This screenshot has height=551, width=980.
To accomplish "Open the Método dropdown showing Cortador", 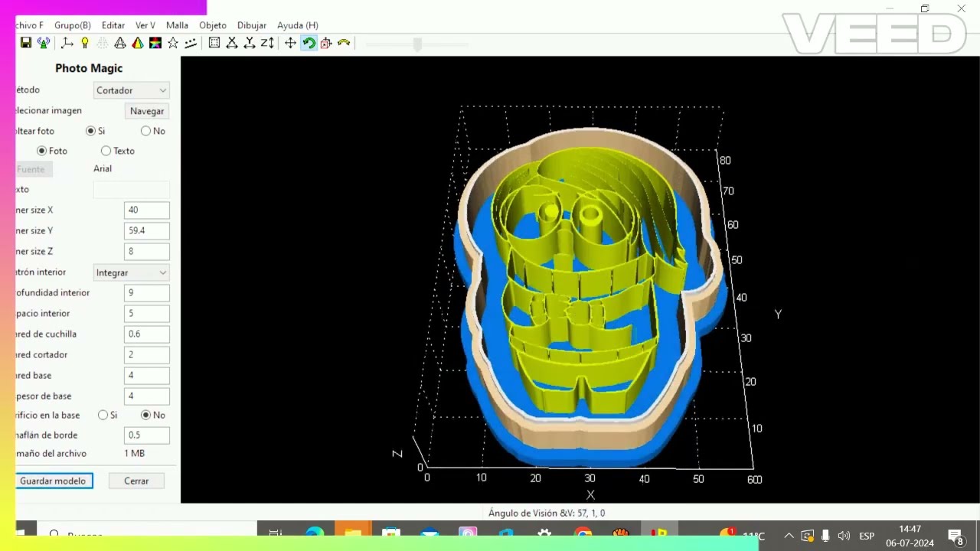I will 131,90.
